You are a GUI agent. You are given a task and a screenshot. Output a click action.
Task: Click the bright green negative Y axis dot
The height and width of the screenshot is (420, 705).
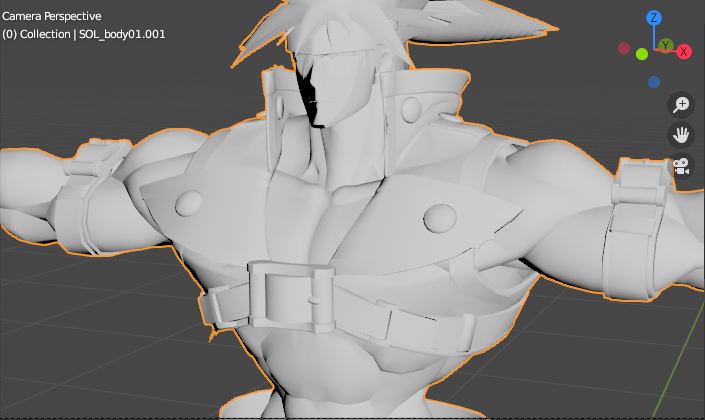coord(642,54)
